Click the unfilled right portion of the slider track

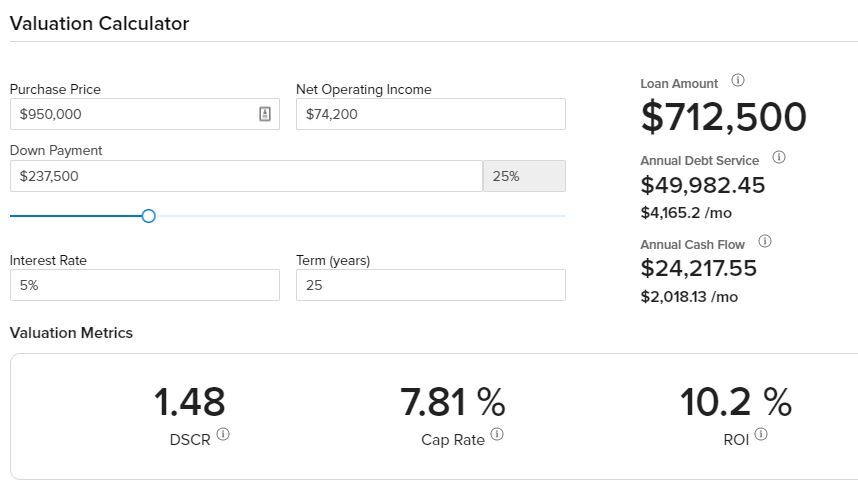[x=360, y=216]
